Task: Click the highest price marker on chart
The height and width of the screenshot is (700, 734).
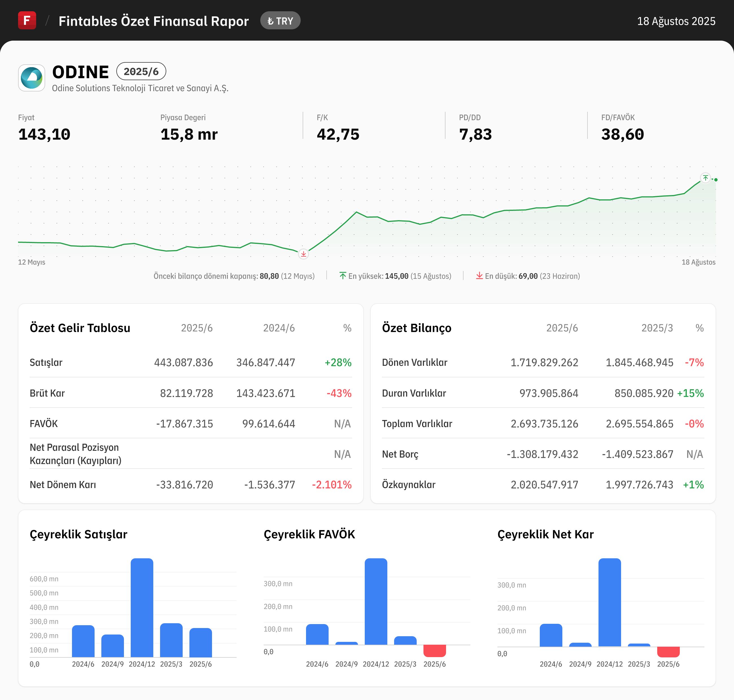Action: pos(705,178)
